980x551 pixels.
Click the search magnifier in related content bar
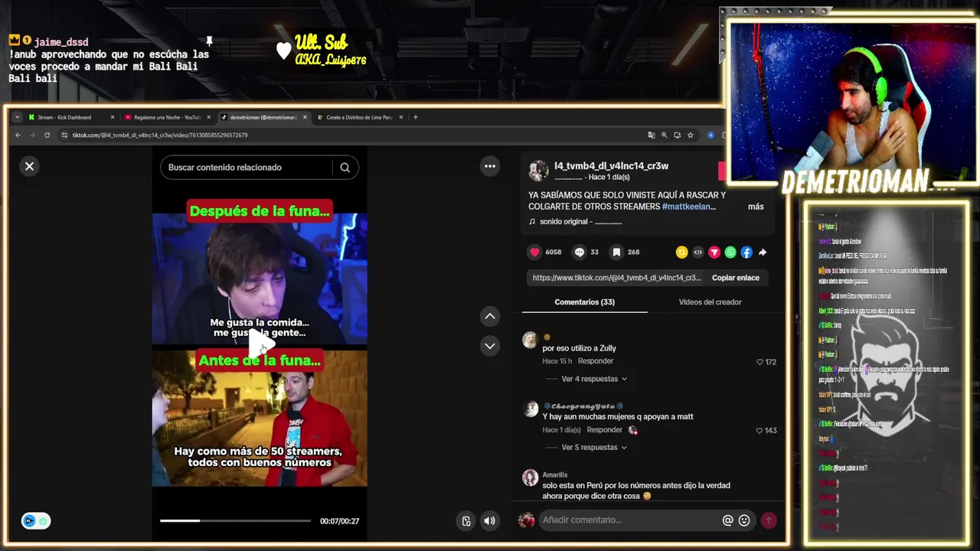pos(345,168)
